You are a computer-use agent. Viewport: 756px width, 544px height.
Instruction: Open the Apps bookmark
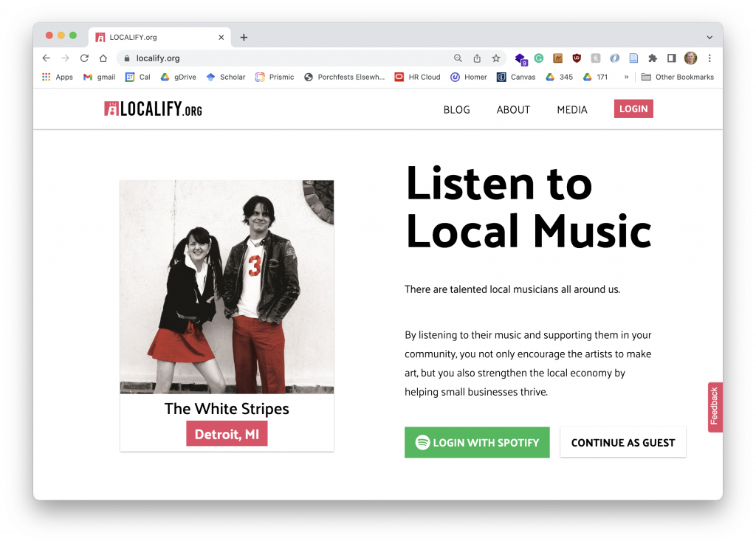tap(58, 77)
